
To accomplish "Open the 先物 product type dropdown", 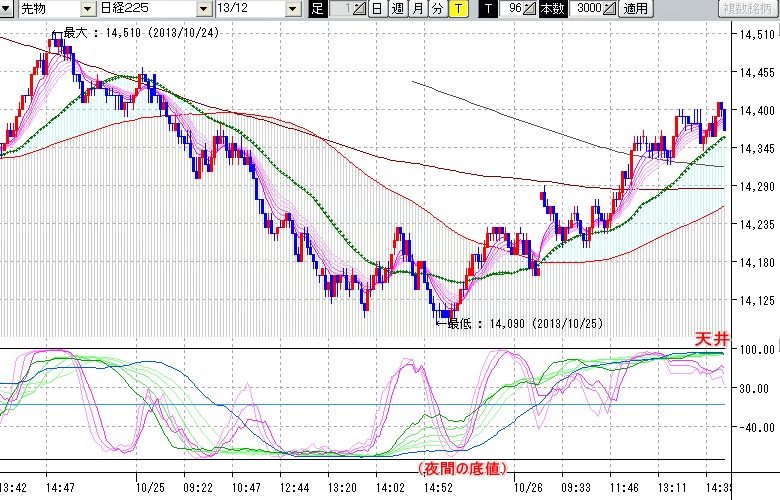I will [90, 9].
